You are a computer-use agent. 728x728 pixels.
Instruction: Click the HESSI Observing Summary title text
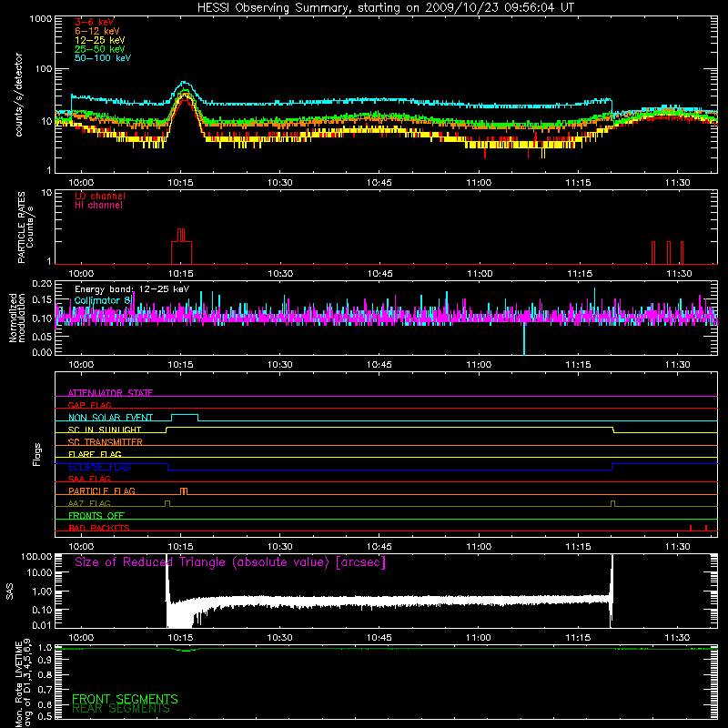(x=385, y=8)
